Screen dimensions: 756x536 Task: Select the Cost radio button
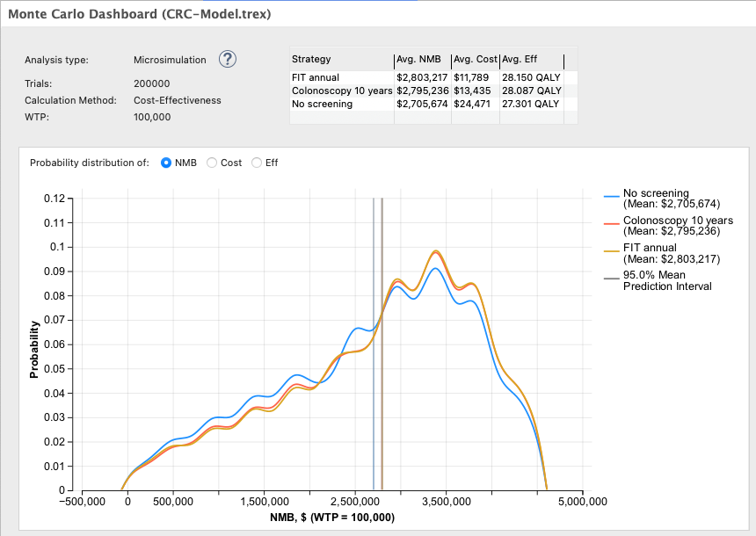[x=212, y=163]
